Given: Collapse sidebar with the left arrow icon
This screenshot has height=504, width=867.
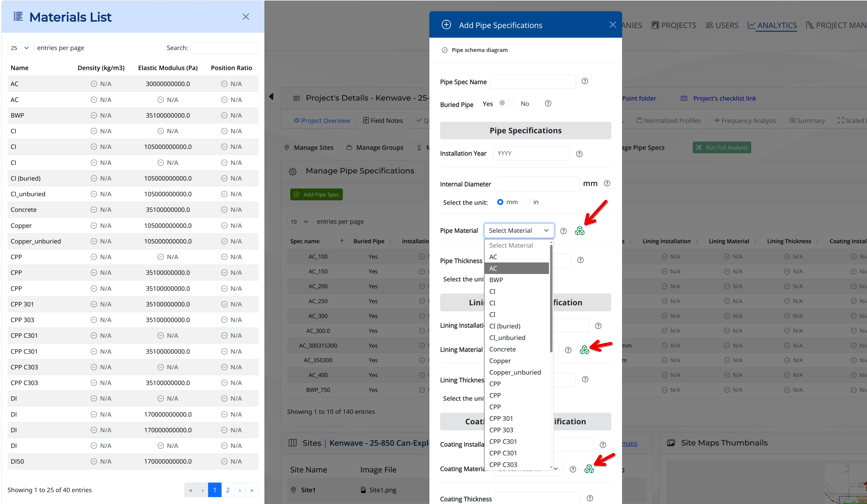Looking at the screenshot, I should [272, 96].
